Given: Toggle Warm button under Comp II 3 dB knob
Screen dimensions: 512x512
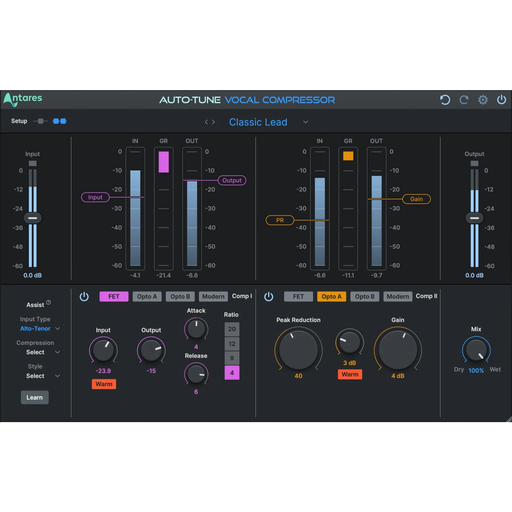Looking at the screenshot, I should (x=350, y=374).
